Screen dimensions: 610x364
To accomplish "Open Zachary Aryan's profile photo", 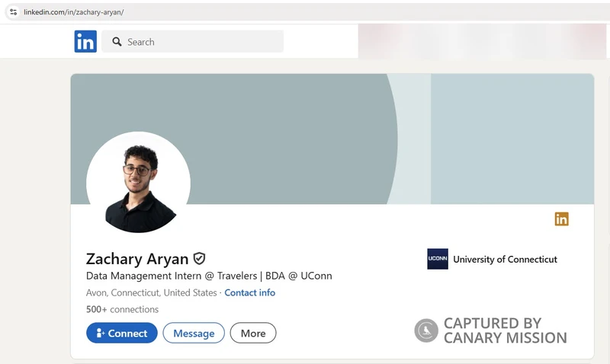I will pyautogui.click(x=139, y=183).
